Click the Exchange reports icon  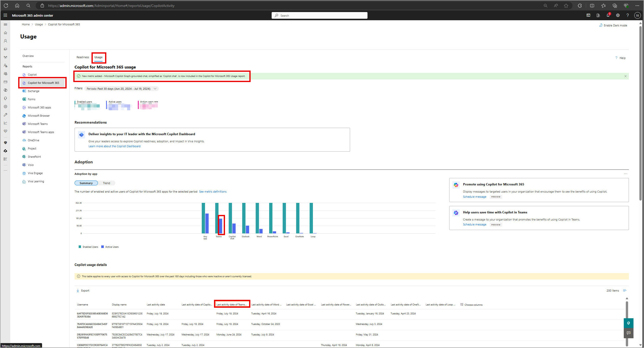(24, 91)
